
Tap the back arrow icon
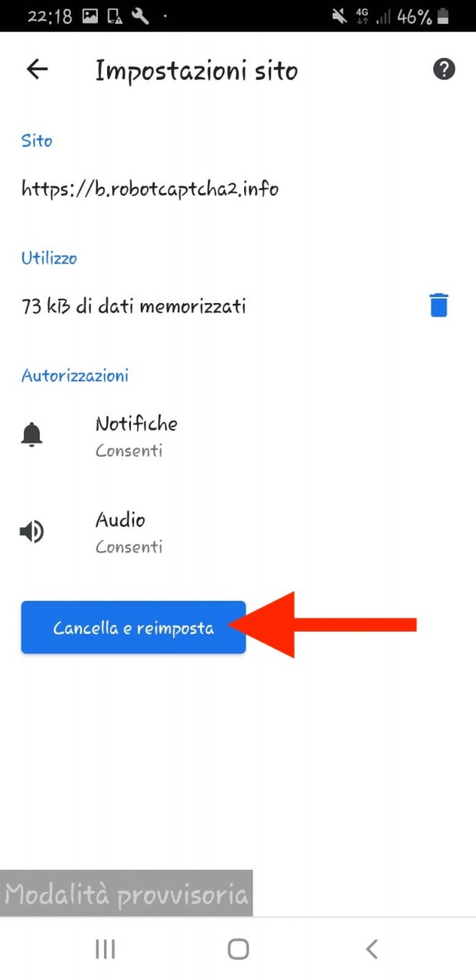click(37, 70)
